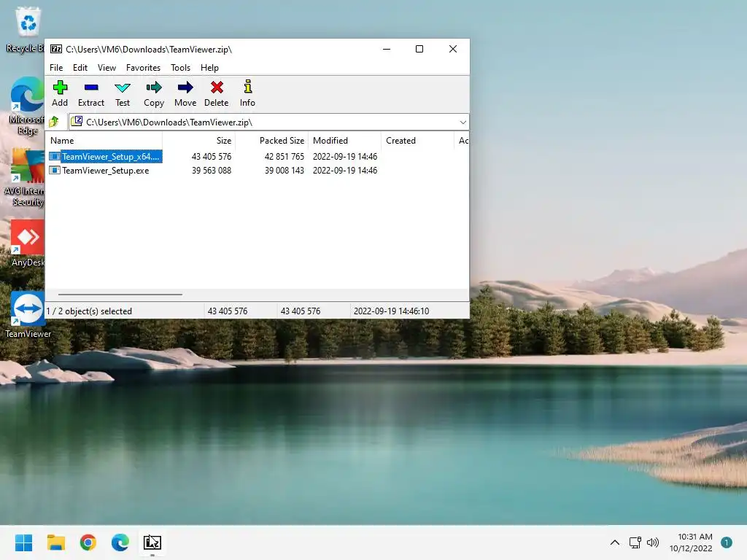
Task: Maximize the 7-Zip window
Action: tap(419, 49)
